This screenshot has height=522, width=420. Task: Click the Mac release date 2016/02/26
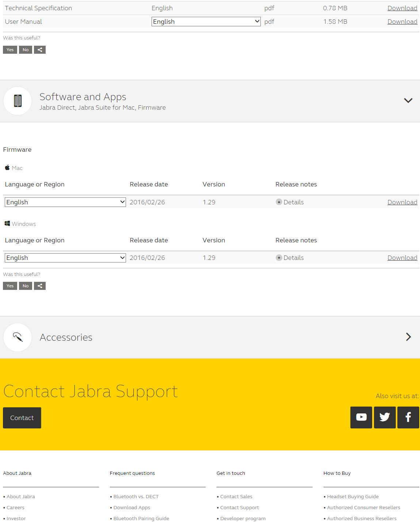(147, 202)
